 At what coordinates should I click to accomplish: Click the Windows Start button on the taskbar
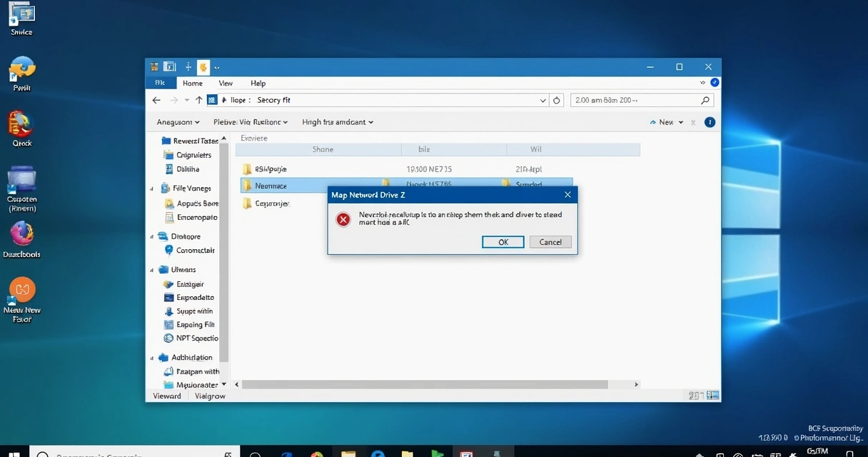[13, 453]
